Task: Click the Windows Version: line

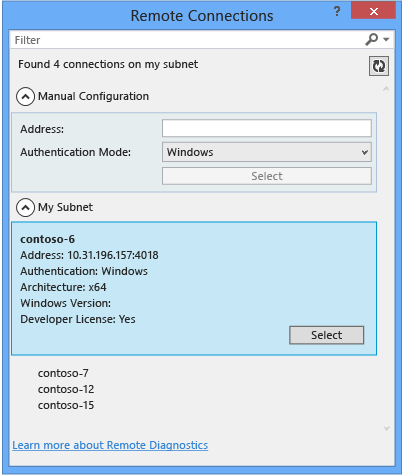Action: 65,303
